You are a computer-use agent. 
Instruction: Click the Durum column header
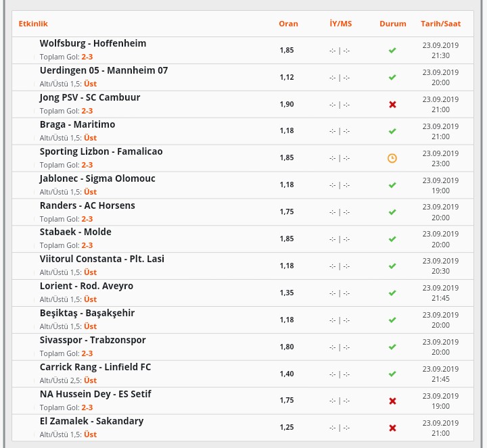(392, 24)
